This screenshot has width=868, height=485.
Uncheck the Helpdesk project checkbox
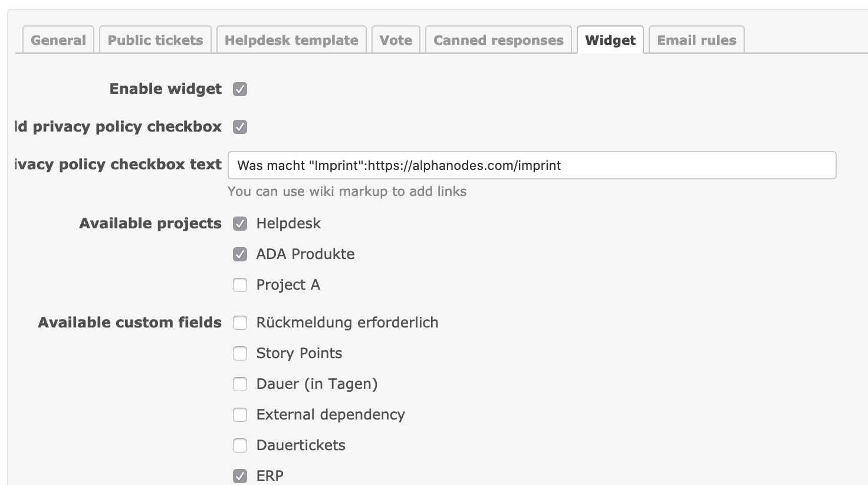(240, 224)
